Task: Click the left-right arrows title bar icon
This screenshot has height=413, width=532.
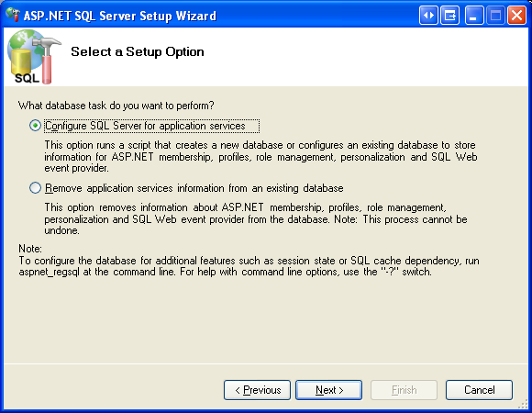Action: 428,16
